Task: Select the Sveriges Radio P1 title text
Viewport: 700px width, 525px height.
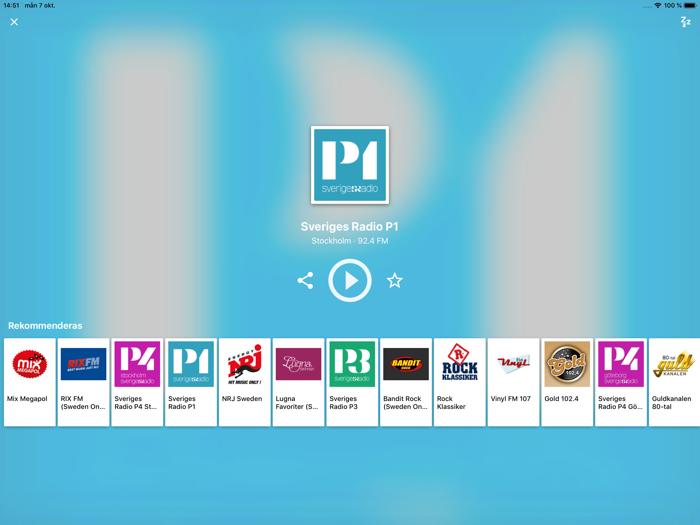Action: coord(350,226)
